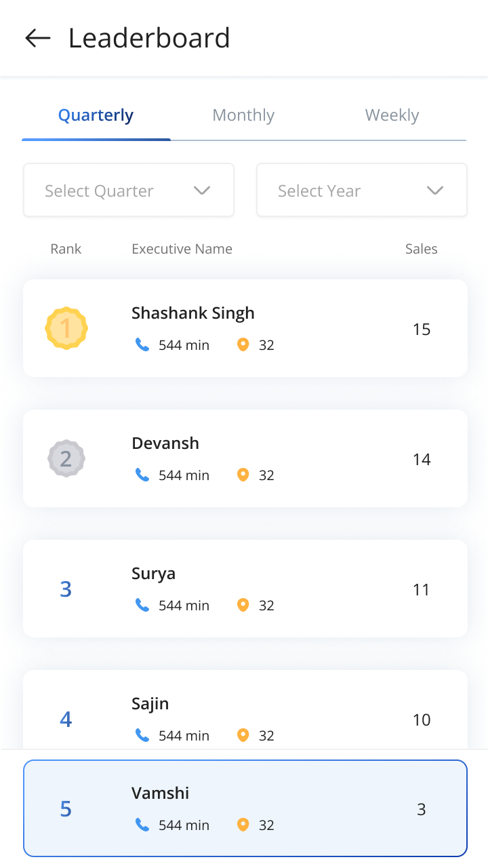Tap the silver rank 2 medal badge

point(66,458)
